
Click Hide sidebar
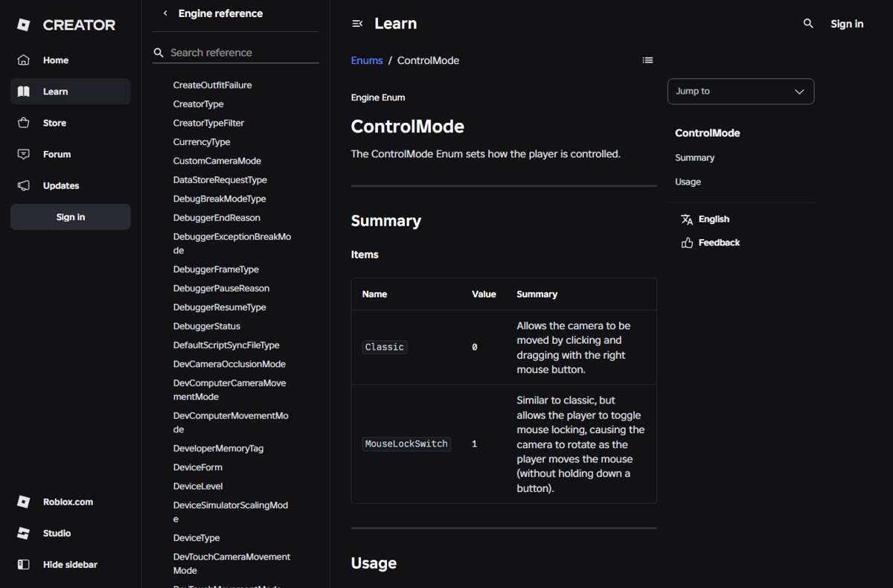pos(71,564)
